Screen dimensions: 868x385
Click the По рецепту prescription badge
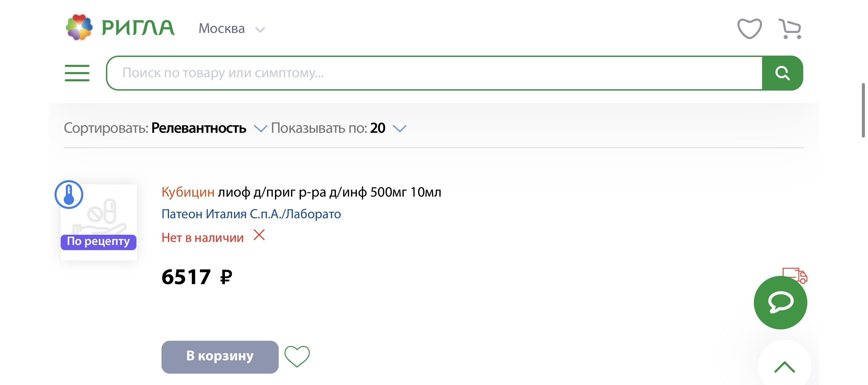(99, 242)
